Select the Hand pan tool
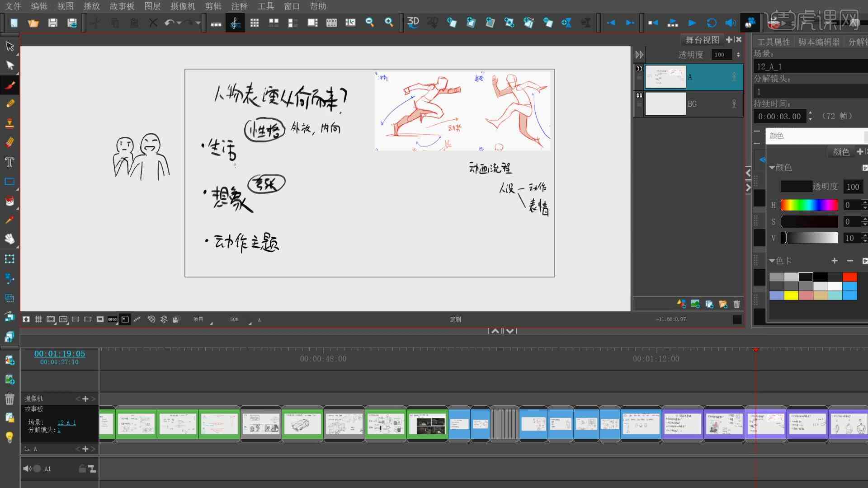868x488 pixels. tap(9, 239)
